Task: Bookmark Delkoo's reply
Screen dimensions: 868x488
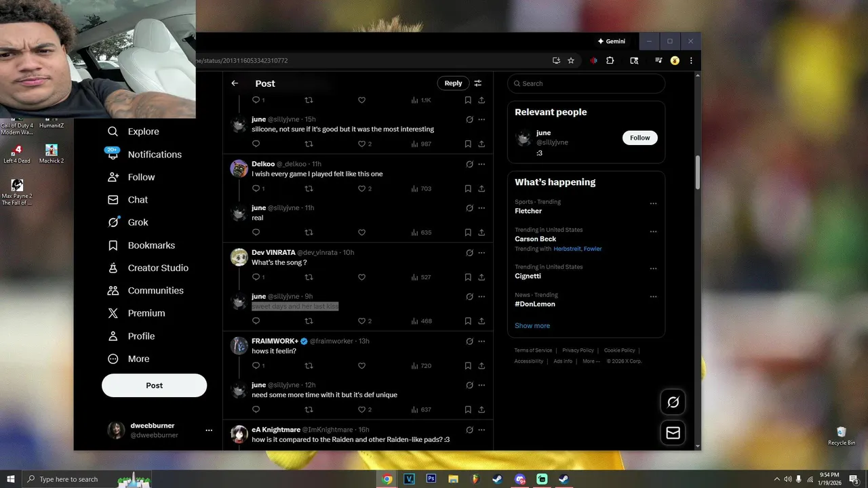Action: (x=468, y=188)
